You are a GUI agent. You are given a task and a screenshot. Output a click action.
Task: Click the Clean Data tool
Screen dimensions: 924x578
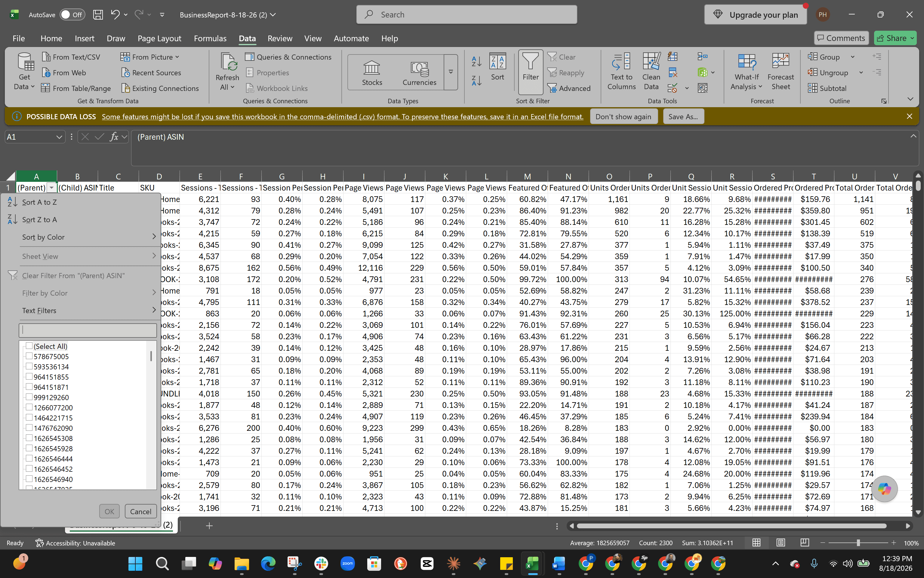tap(651, 72)
